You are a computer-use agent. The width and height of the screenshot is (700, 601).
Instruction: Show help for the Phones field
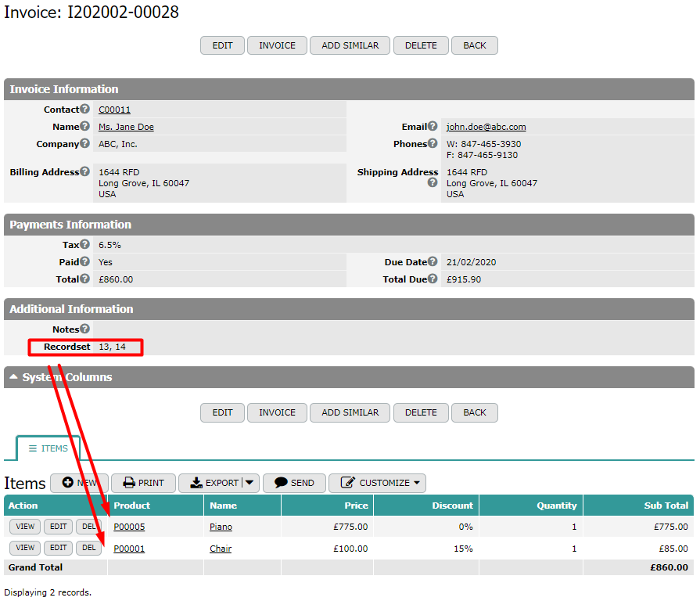[433, 143]
